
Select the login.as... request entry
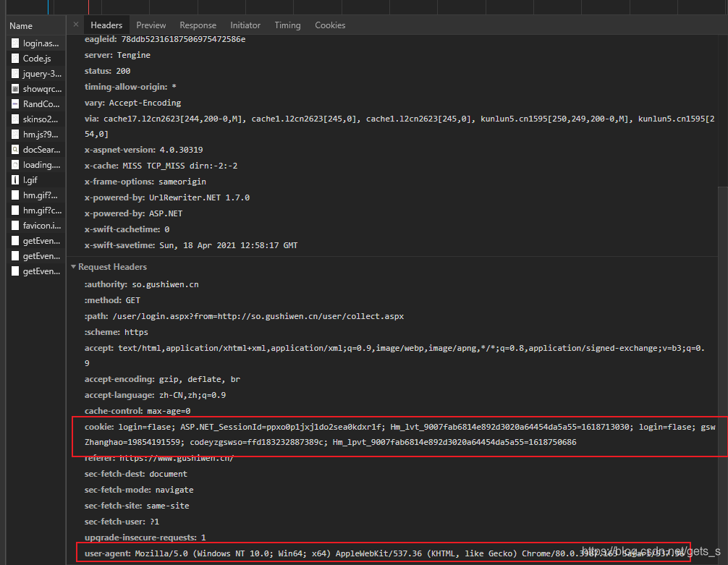pos(41,43)
